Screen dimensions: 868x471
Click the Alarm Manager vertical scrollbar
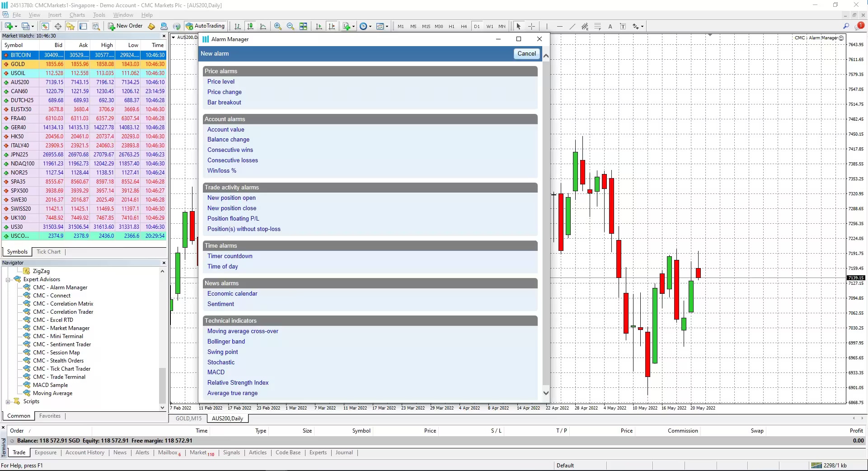[x=546, y=226]
